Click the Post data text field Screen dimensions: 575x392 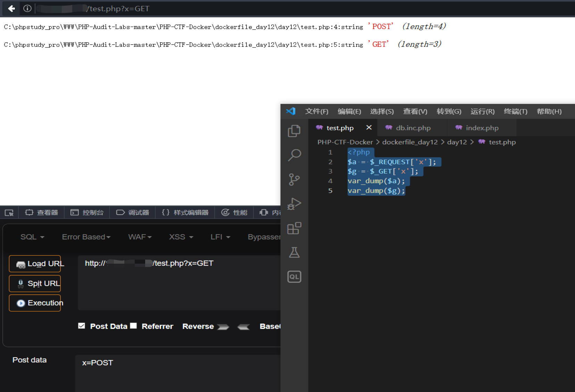[x=178, y=373]
